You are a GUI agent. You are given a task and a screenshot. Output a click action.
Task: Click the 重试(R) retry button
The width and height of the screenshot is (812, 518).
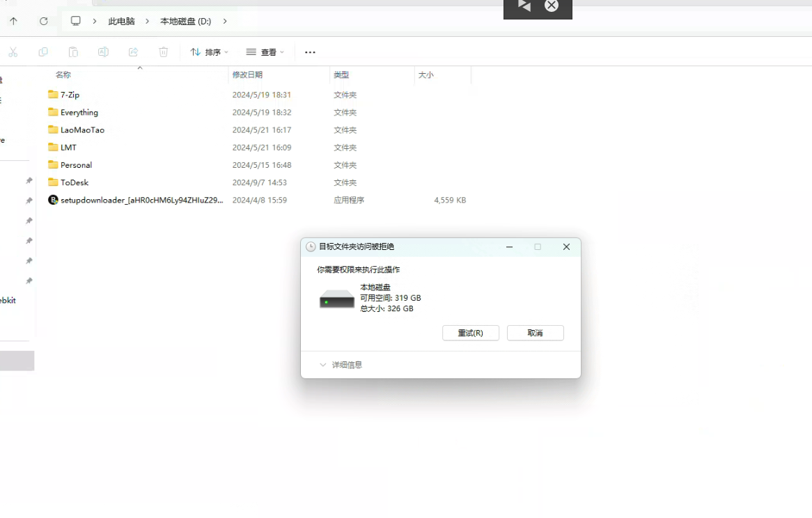point(470,333)
